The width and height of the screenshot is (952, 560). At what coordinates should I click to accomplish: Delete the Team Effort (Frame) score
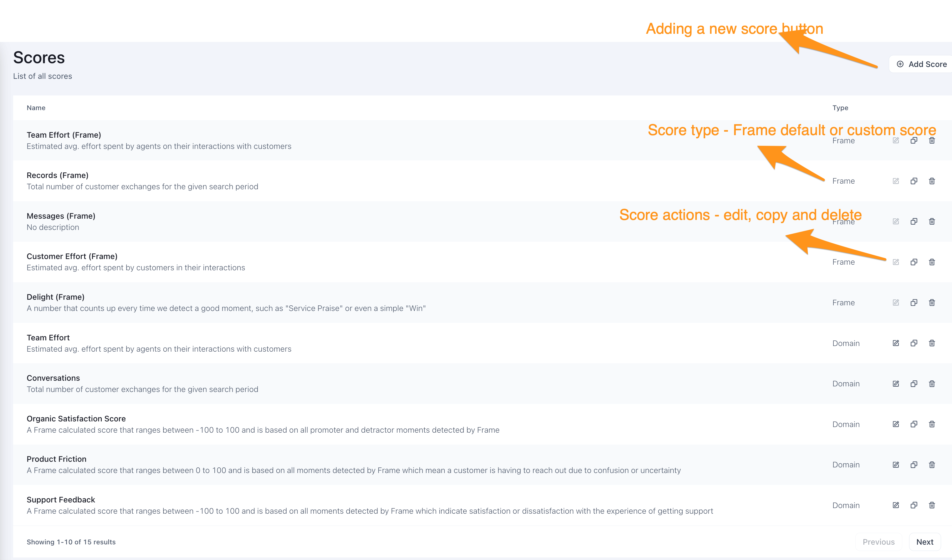(x=932, y=140)
